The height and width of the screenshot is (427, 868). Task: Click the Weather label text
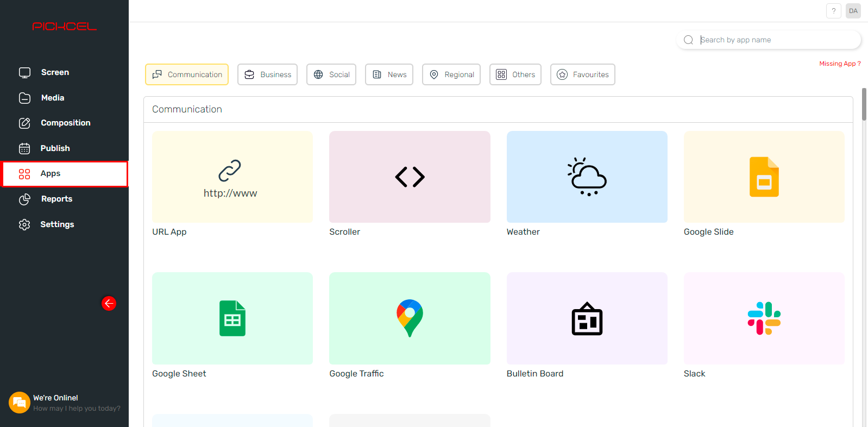coord(523,232)
